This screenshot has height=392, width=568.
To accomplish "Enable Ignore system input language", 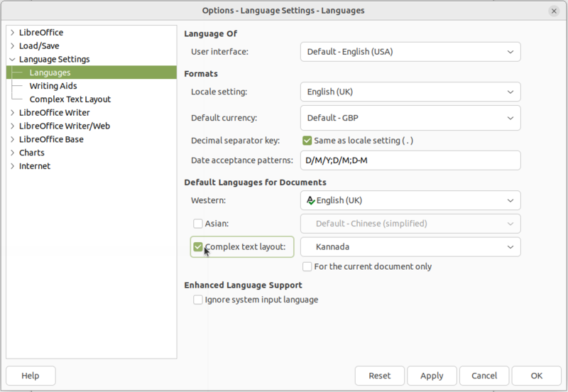I will [x=198, y=300].
